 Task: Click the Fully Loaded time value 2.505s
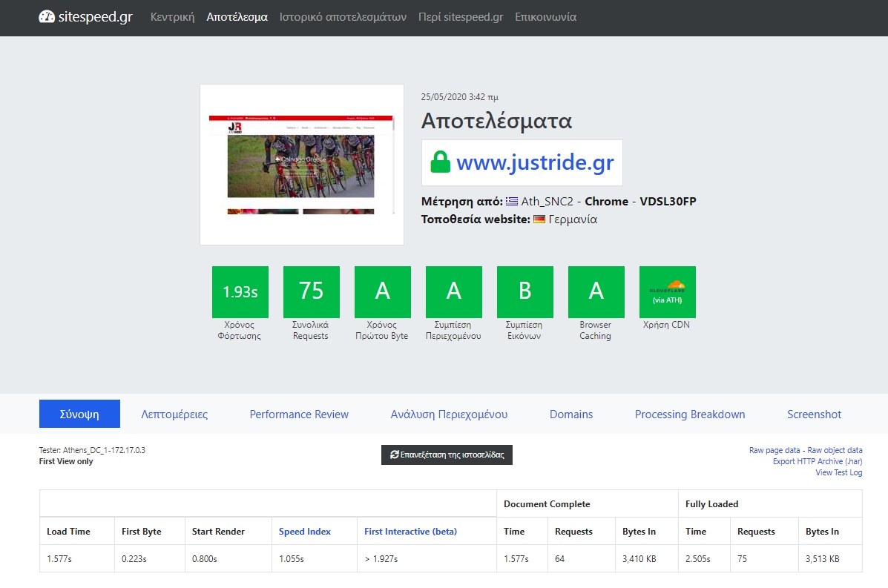pyautogui.click(x=697, y=558)
